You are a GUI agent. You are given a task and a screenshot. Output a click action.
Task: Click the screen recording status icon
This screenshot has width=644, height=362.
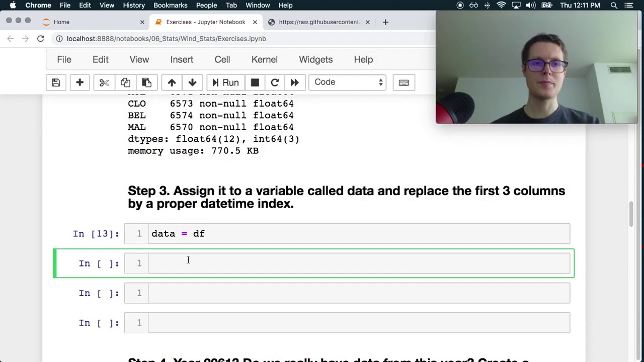[460, 5]
